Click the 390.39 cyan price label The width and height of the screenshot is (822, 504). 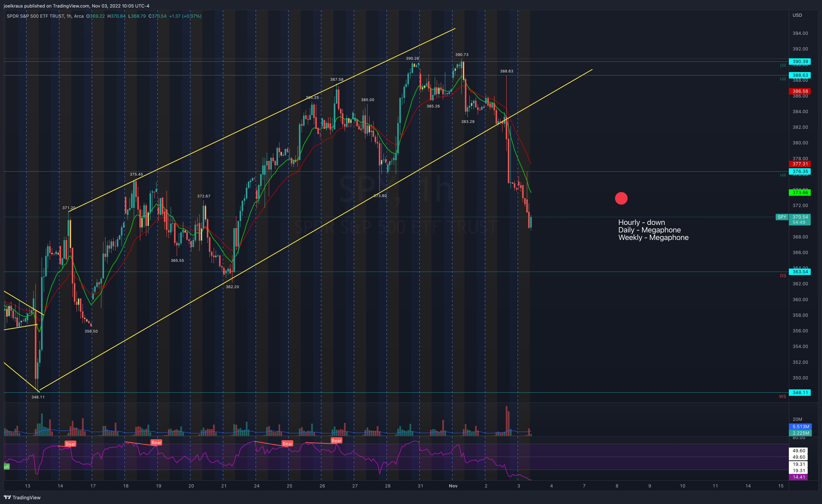[x=800, y=62]
